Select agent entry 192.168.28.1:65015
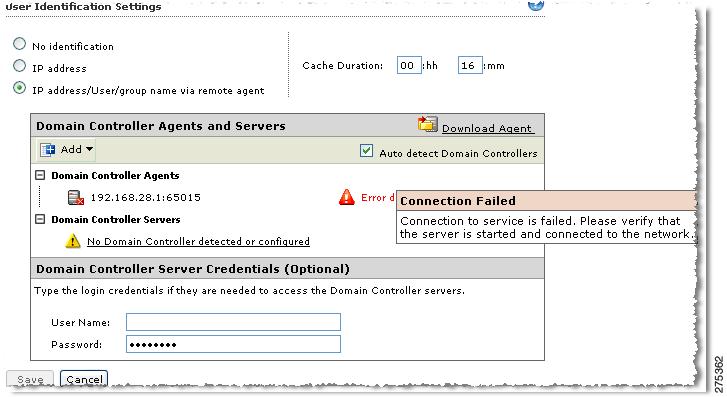Image resolution: width=727 pixels, height=397 pixels. pyautogui.click(x=146, y=198)
